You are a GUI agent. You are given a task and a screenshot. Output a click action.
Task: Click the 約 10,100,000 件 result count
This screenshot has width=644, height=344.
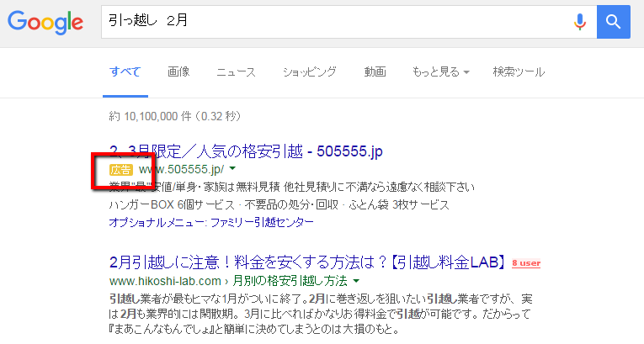(x=151, y=117)
